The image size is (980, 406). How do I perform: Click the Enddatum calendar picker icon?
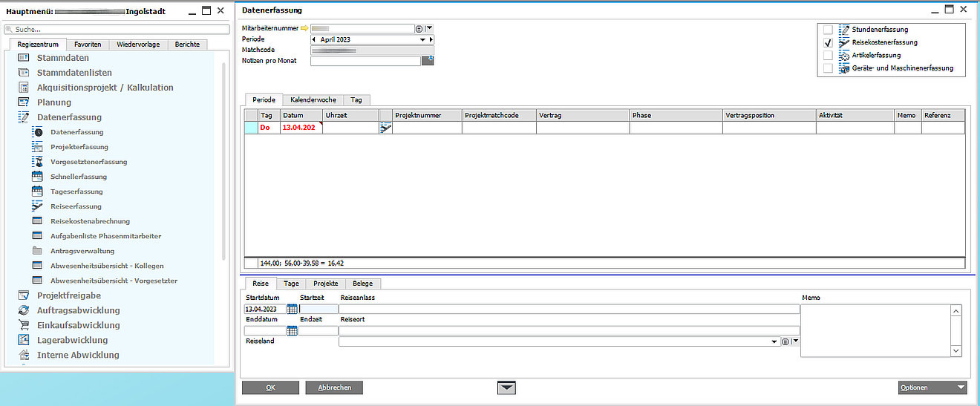(x=292, y=330)
